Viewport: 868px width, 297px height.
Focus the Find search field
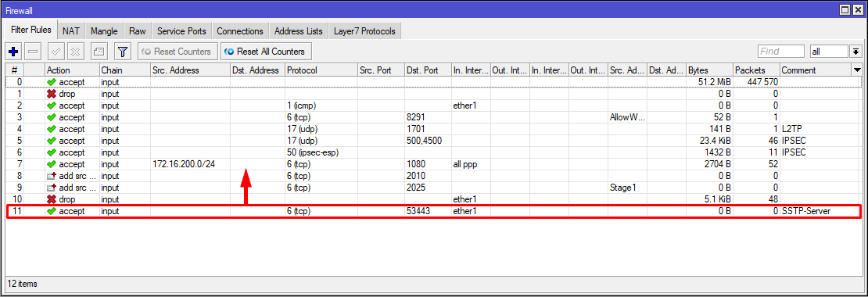coord(781,52)
